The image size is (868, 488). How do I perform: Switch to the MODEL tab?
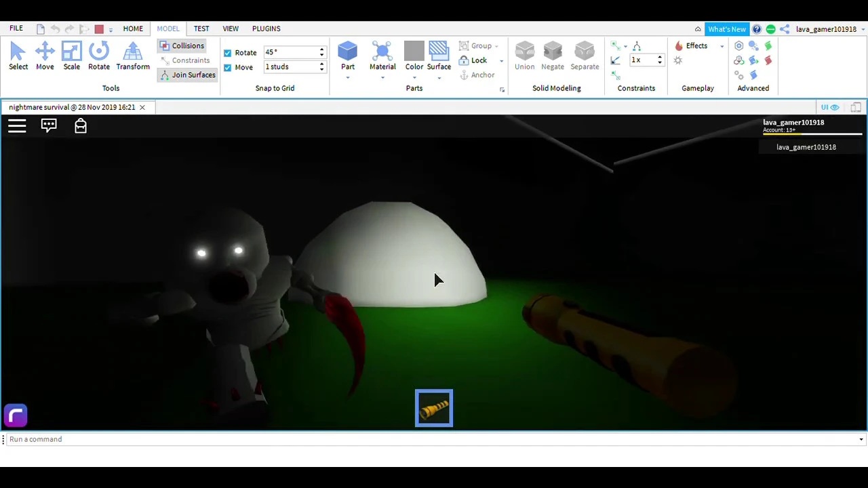(x=168, y=28)
